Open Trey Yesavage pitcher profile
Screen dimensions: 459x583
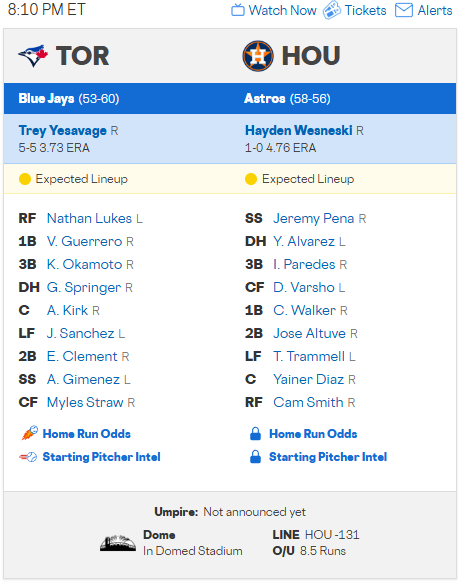click(62, 131)
